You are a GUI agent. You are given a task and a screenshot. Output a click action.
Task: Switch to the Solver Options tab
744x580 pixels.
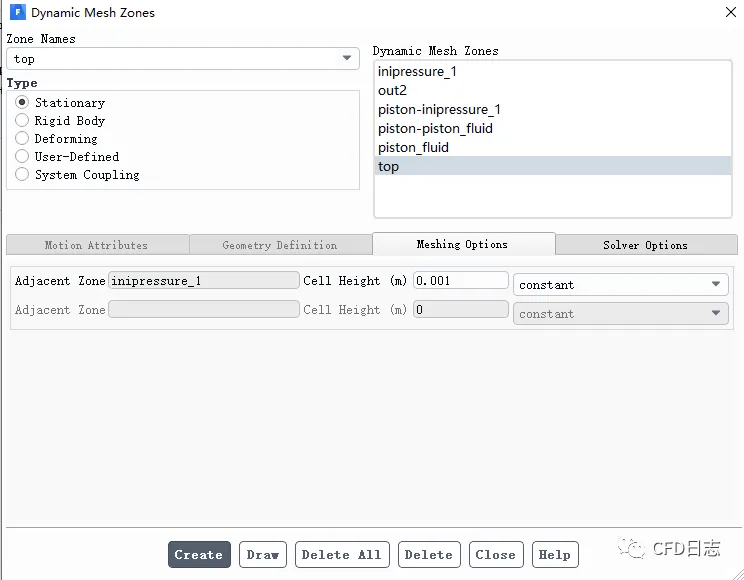point(645,245)
